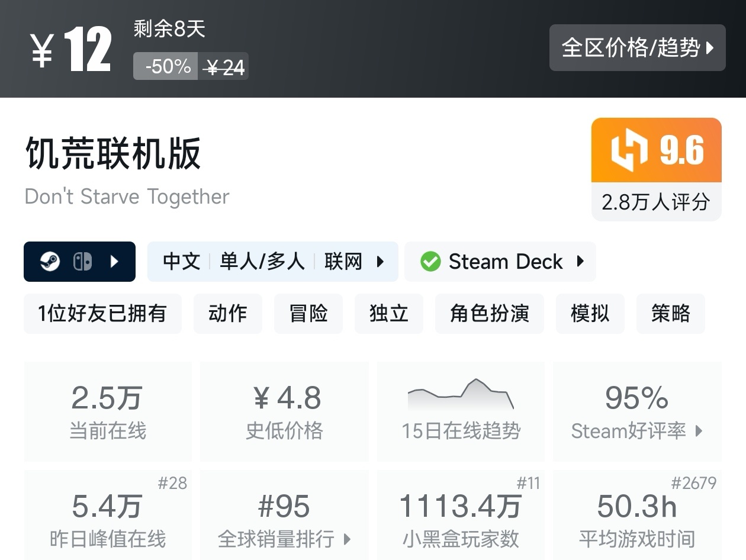Screen dimensions: 746x560
Task: Click the 联网 online label
Action: point(343,261)
